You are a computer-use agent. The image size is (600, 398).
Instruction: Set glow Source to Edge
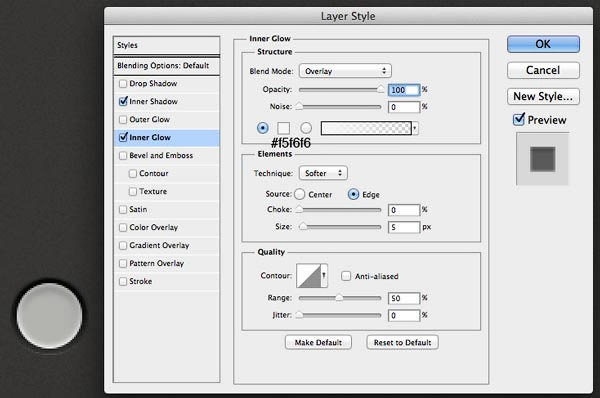coord(353,194)
